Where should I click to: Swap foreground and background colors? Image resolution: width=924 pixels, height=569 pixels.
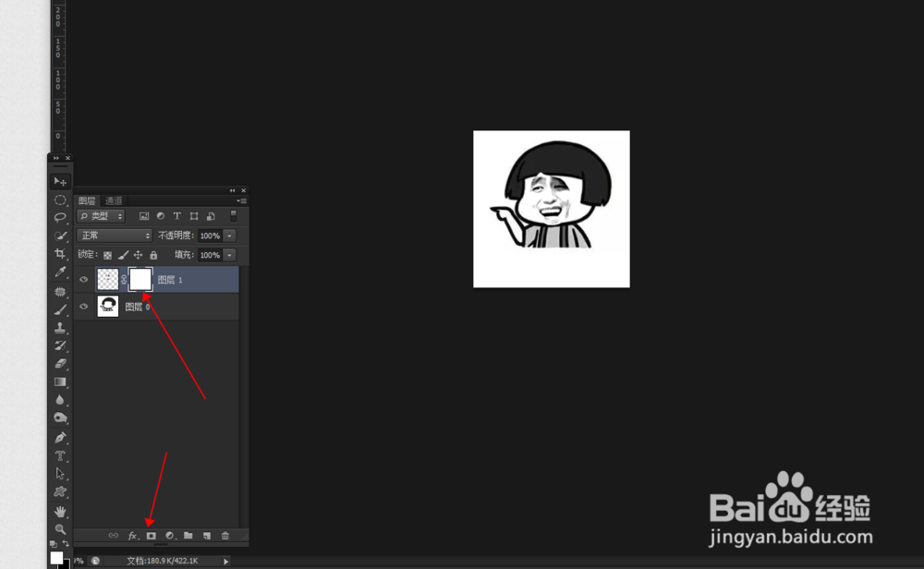click(x=66, y=544)
